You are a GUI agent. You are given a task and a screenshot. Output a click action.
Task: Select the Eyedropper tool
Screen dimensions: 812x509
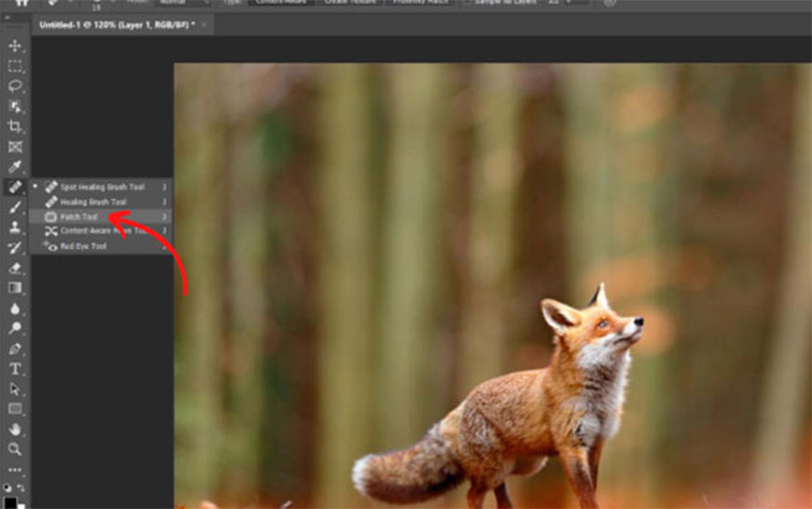click(x=15, y=167)
